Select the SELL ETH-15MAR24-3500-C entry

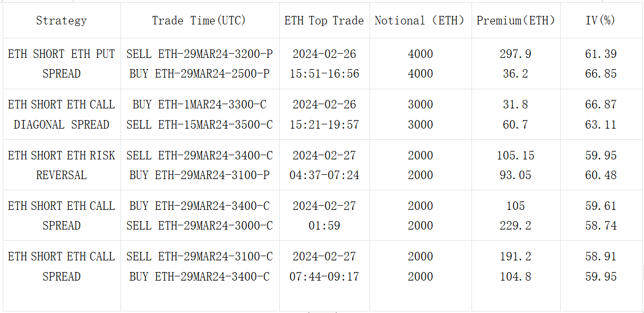[x=200, y=125]
